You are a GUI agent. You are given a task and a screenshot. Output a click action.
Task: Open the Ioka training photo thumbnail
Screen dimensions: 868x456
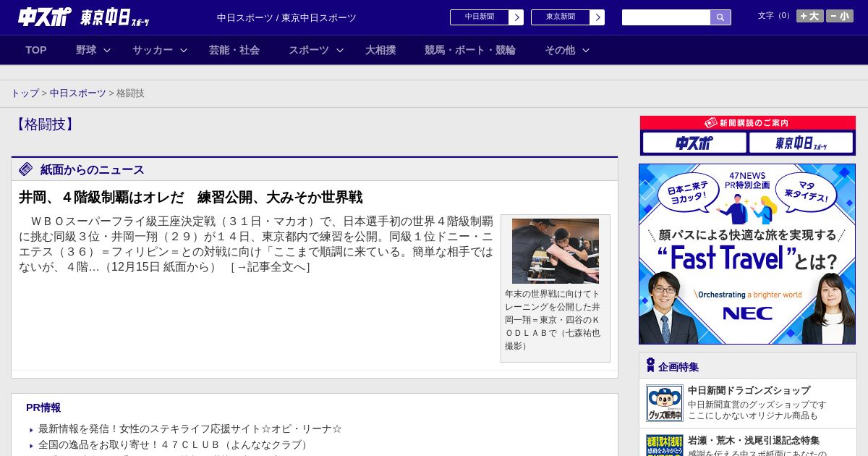click(556, 251)
